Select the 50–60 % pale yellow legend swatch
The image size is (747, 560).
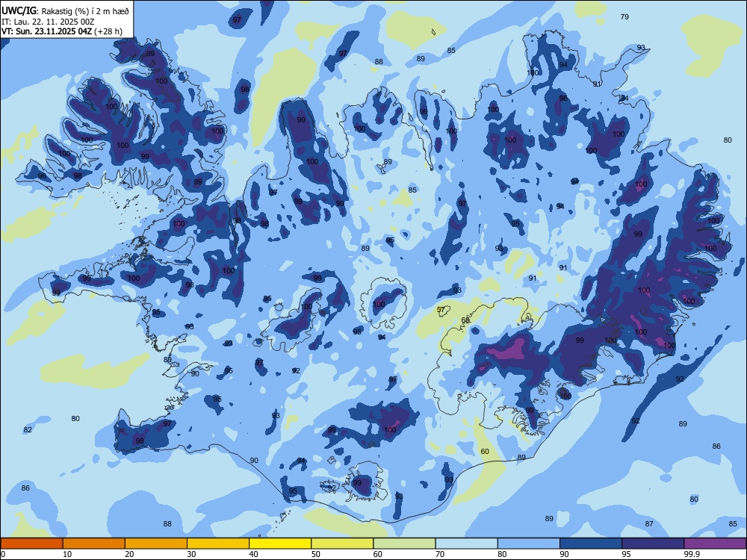(342, 544)
